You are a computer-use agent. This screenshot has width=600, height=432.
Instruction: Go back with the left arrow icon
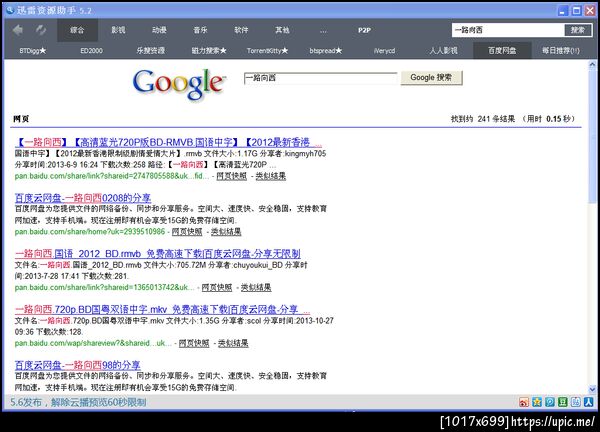pyautogui.click(x=18, y=30)
